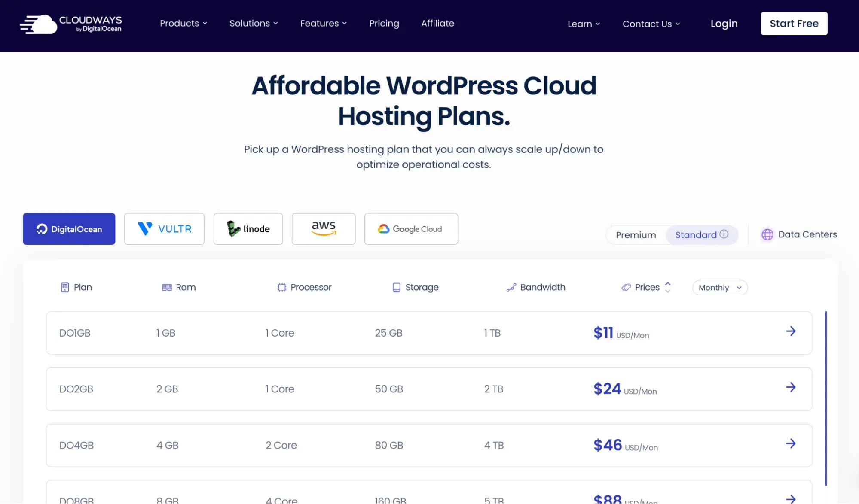The image size is (859, 504).
Task: Click the 80 GB storage value
Action: tap(389, 445)
